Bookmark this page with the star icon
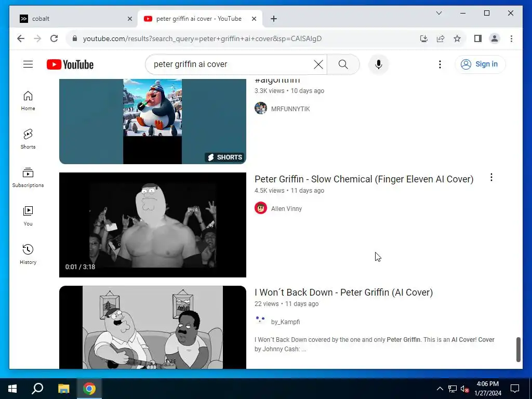Viewport: 532px width, 399px height. [x=457, y=38]
